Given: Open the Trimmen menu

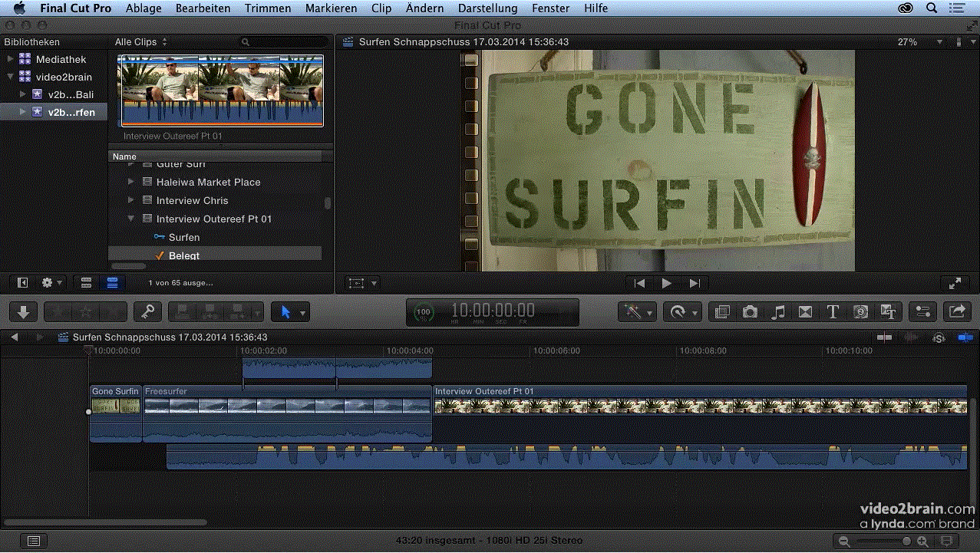Looking at the screenshot, I should pyautogui.click(x=268, y=8).
